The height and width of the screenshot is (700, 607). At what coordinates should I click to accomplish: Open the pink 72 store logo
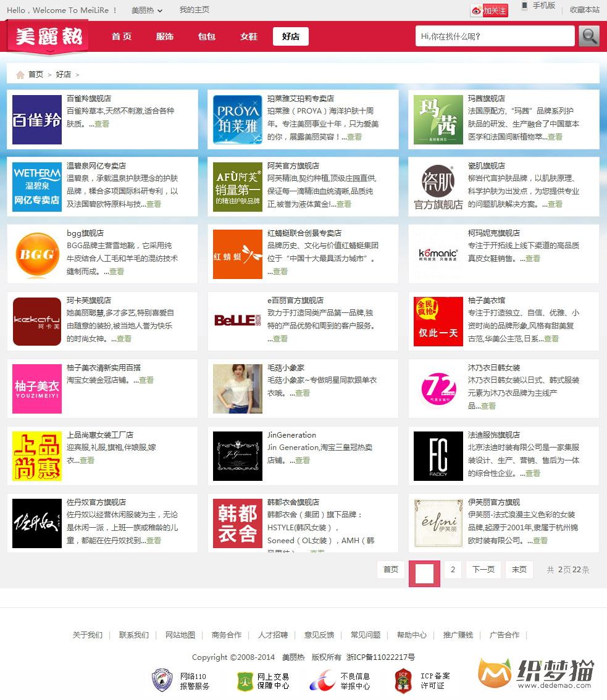[438, 389]
